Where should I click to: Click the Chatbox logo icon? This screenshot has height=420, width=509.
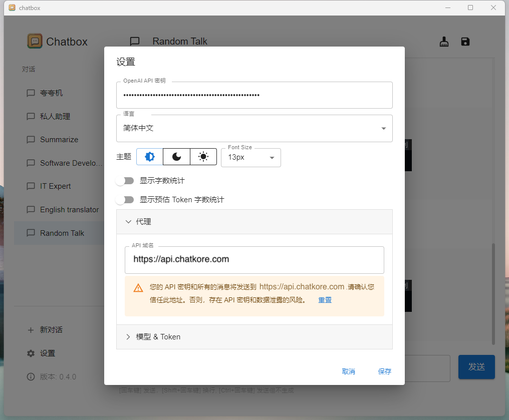(x=35, y=41)
